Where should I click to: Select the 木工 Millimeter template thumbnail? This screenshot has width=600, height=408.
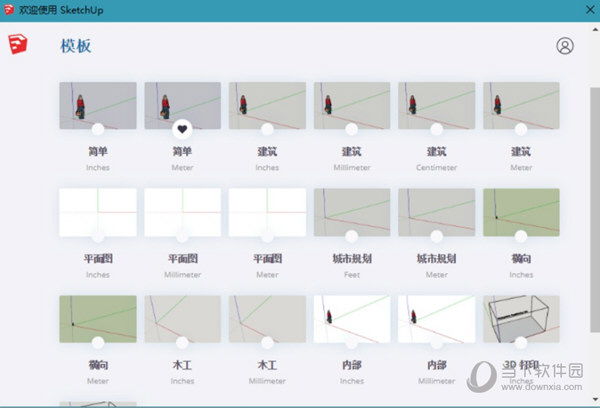pos(267,318)
